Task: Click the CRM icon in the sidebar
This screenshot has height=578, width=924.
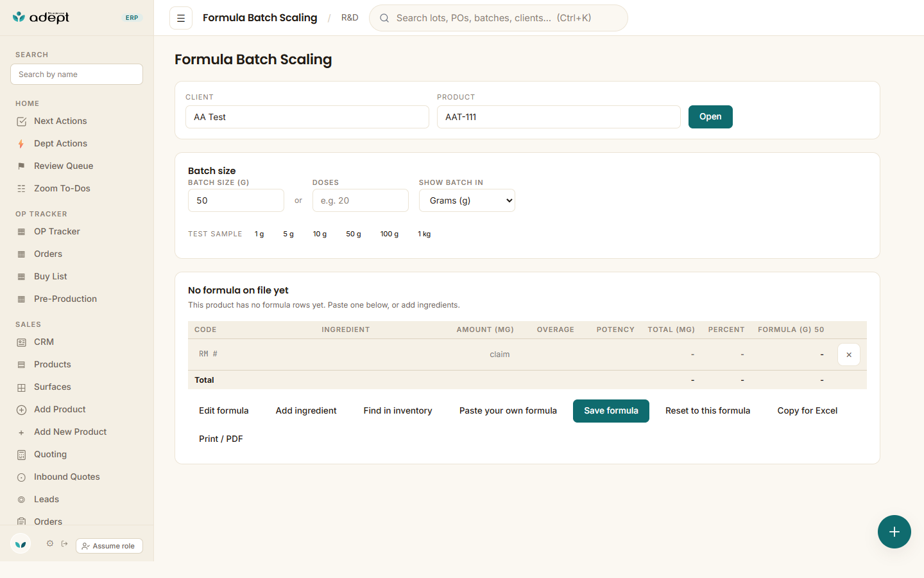Action: point(21,342)
